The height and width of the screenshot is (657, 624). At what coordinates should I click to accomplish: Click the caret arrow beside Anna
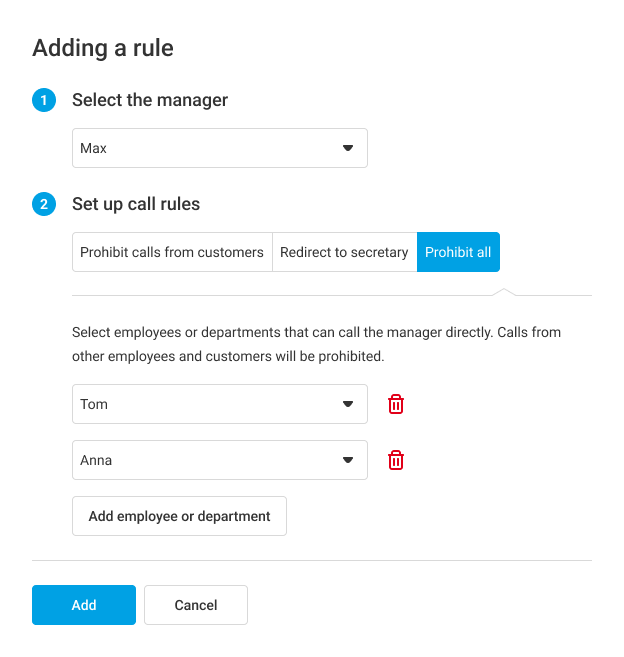coord(348,460)
